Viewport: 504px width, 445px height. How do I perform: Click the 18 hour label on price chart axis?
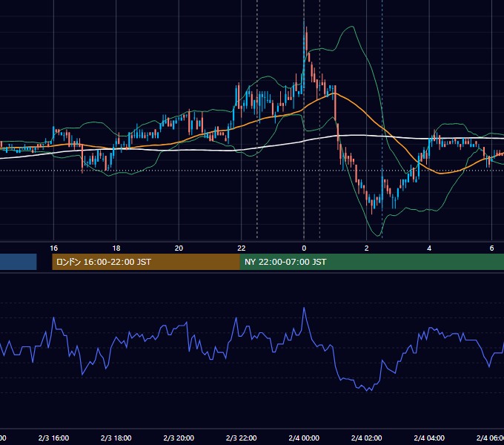[x=116, y=248]
